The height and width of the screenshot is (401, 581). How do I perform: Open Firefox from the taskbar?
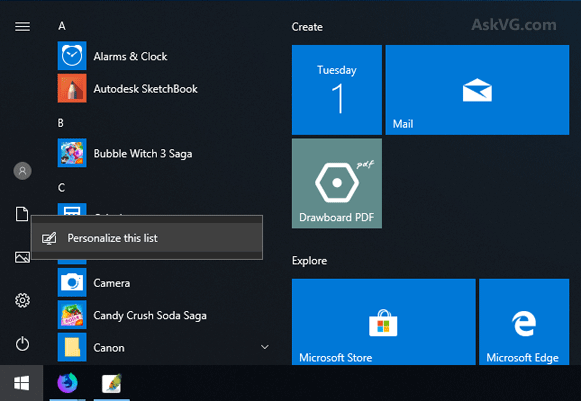(x=67, y=383)
